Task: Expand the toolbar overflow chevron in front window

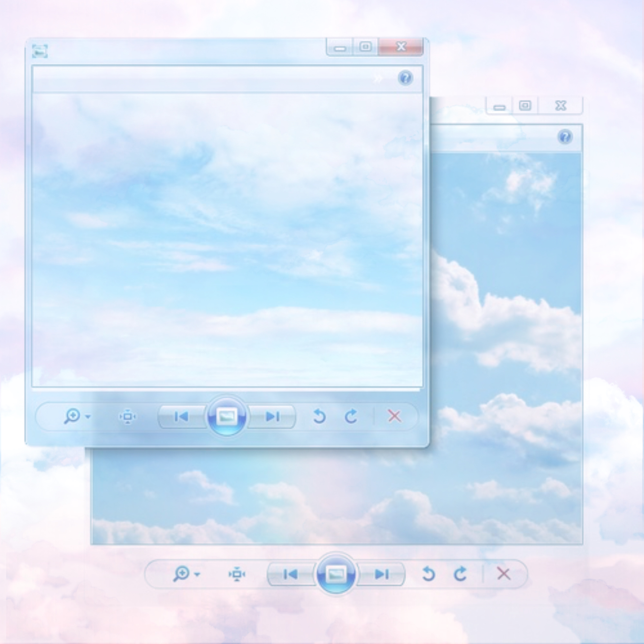Action: click(x=377, y=79)
